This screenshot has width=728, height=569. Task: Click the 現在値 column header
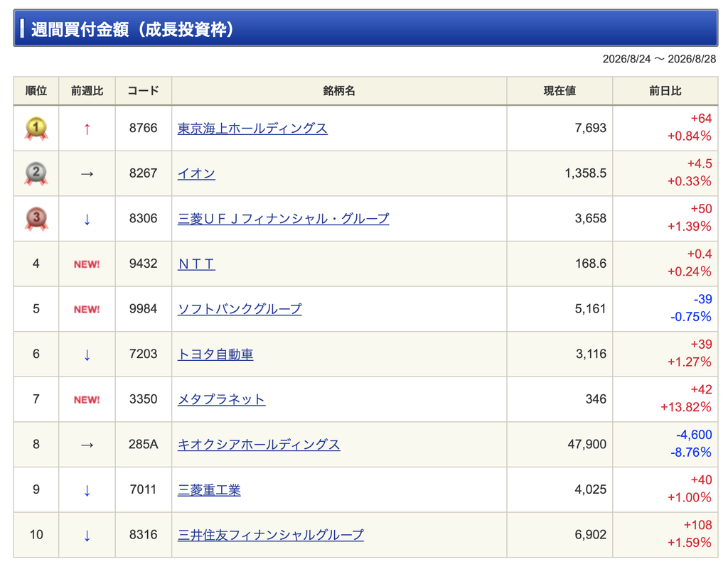[560, 91]
